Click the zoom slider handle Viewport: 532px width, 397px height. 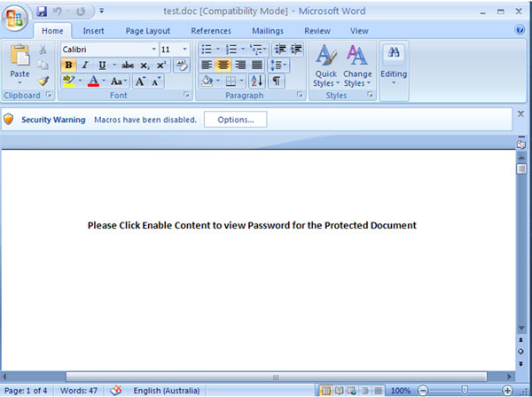coord(464,390)
